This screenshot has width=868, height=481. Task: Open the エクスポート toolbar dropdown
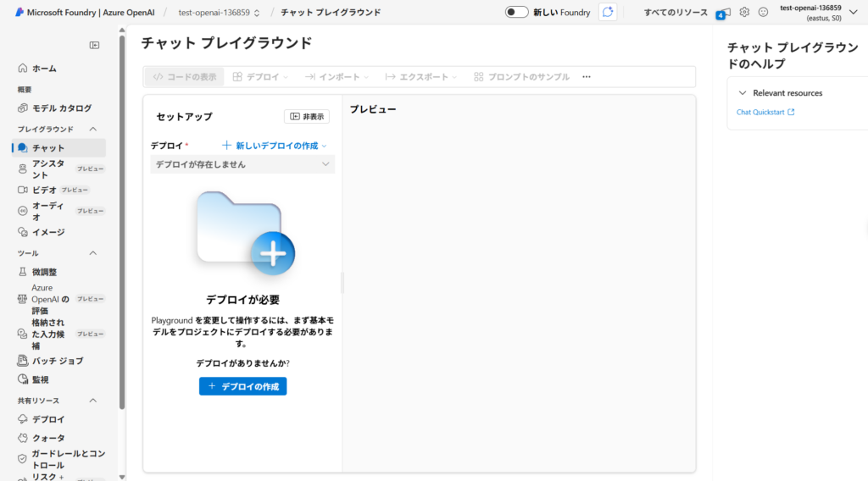(x=421, y=77)
